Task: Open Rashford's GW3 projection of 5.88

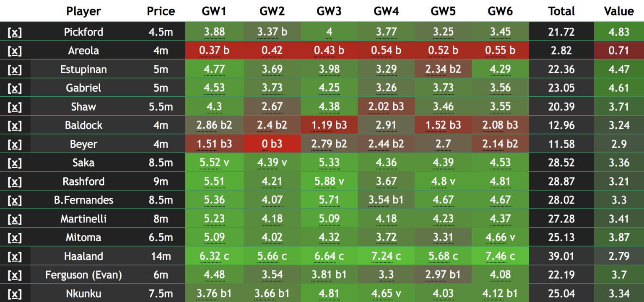Action: point(329,181)
